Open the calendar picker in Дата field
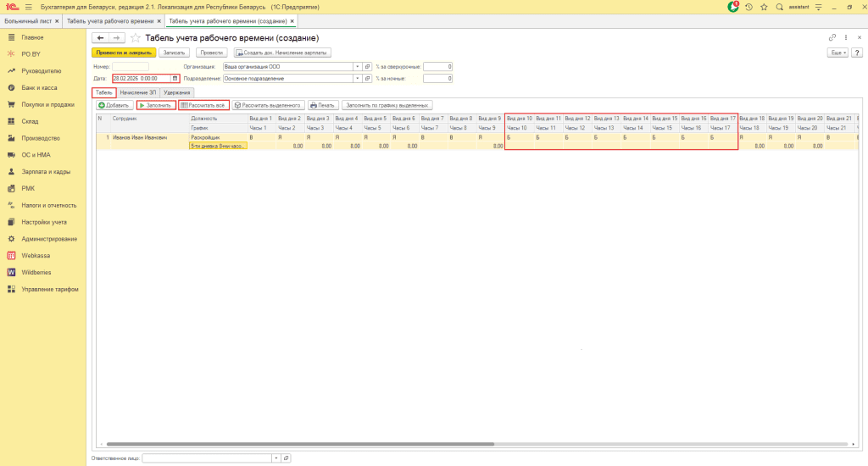 coord(175,78)
